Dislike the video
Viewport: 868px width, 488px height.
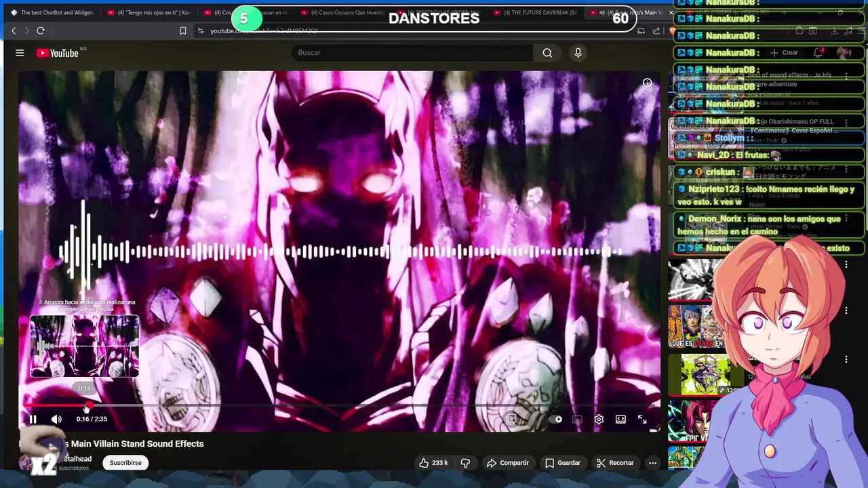pos(465,463)
